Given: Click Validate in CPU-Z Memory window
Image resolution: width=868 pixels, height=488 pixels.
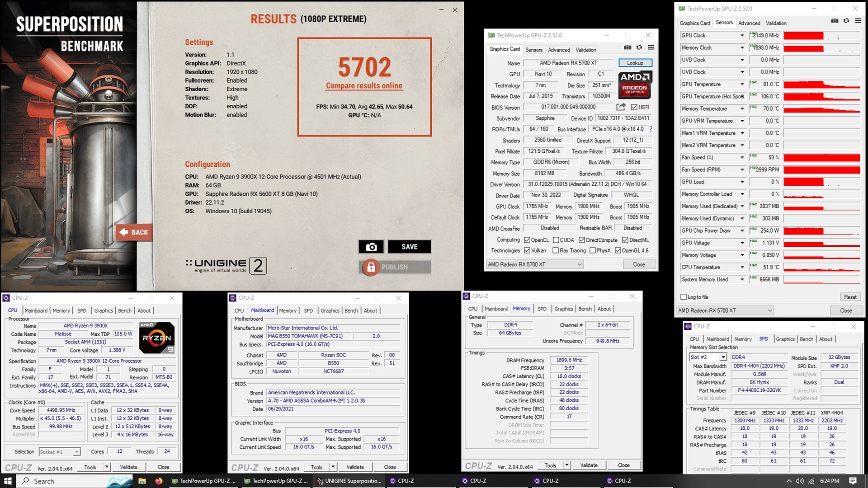Looking at the screenshot, I should tap(589, 465).
